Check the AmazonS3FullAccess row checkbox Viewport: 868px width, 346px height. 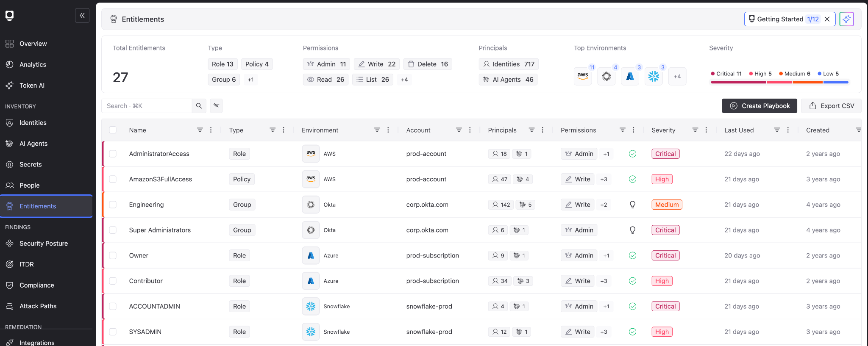point(113,179)
